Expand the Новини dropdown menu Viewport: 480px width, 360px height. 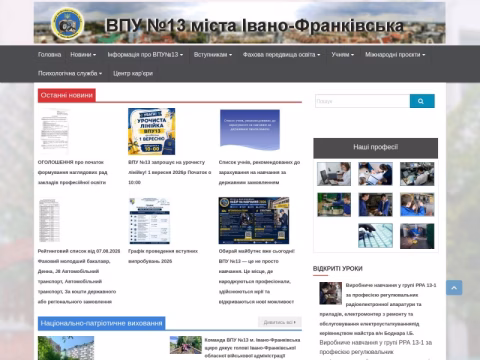click(83, 55)
